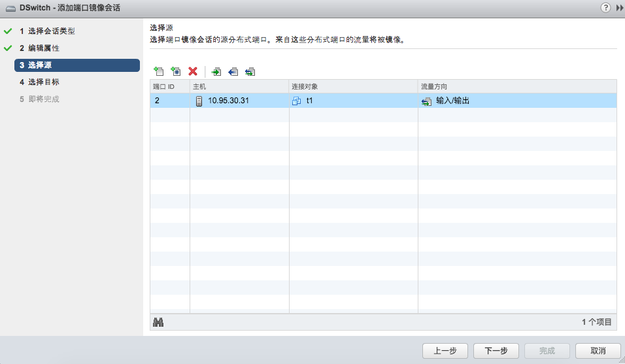Viewport: 625px width, 364px height.
Task: Click step 5 即将完成
Action: pyautogui.click(x=39, y=99)
